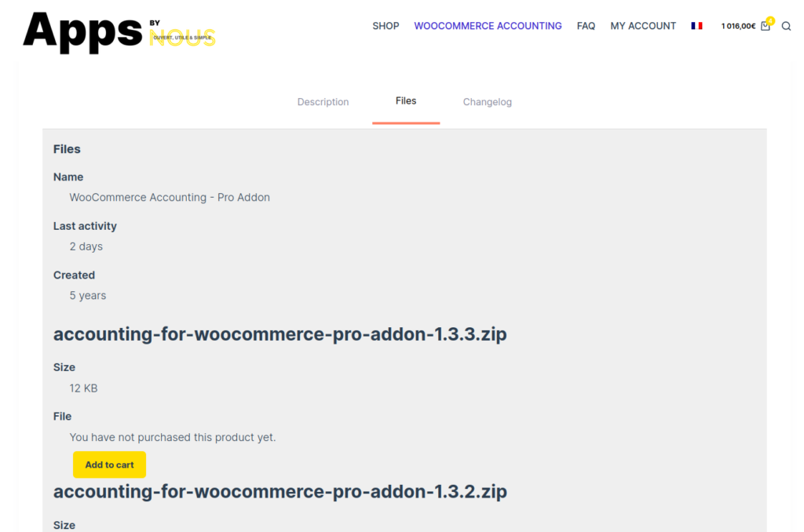Switch language using the French flag icon
Image resolution: width=804 pixels, height=532 pixels.
pyautogui.click(x=696, y=26)
